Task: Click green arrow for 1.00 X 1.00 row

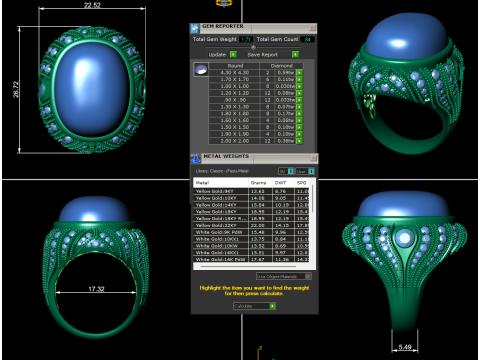Action: point(299,86)
